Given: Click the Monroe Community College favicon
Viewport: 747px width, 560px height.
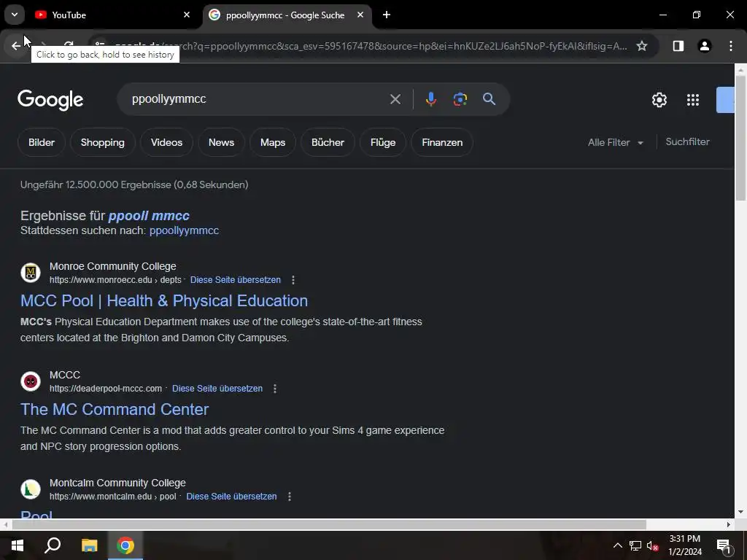Looking at the screenshot, I should click(31, 273).
